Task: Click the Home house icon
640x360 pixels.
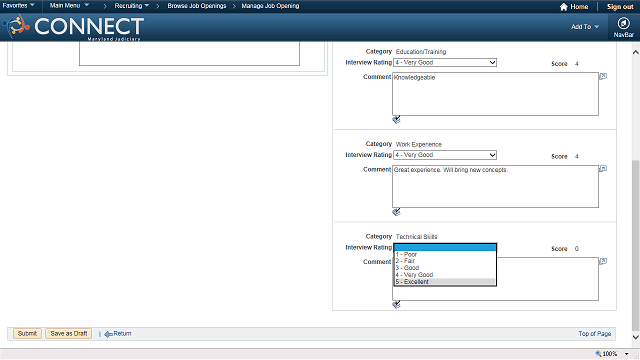Action: (x=564, y=7)
